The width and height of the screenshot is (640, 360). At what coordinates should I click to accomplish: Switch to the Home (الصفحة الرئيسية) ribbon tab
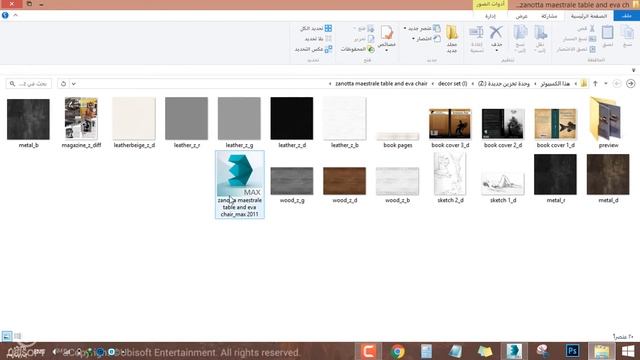(589, 16)
